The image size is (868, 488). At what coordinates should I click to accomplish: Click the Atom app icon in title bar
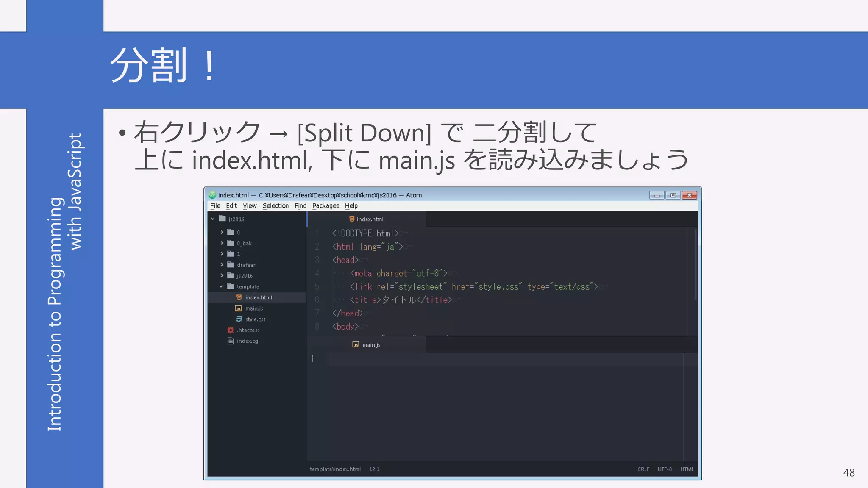pos(212,195)
